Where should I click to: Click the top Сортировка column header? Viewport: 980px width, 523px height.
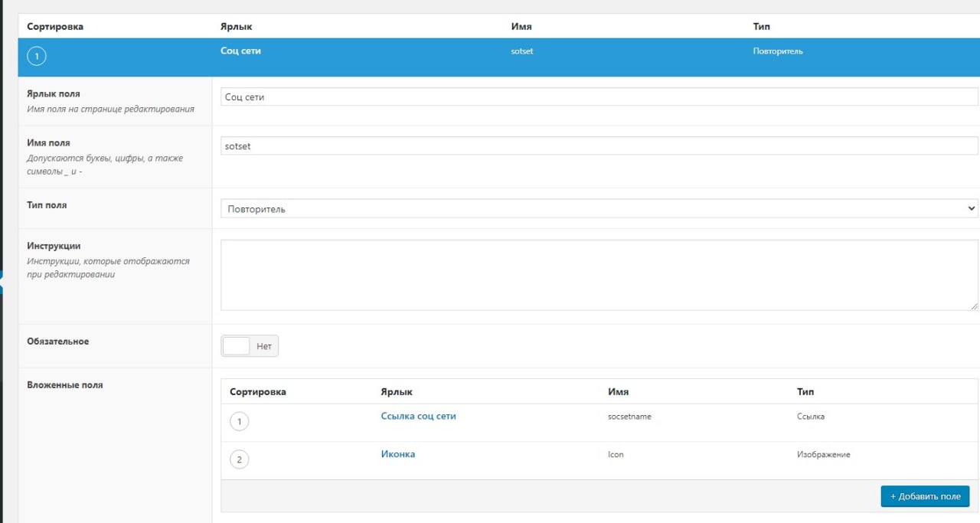55,27
